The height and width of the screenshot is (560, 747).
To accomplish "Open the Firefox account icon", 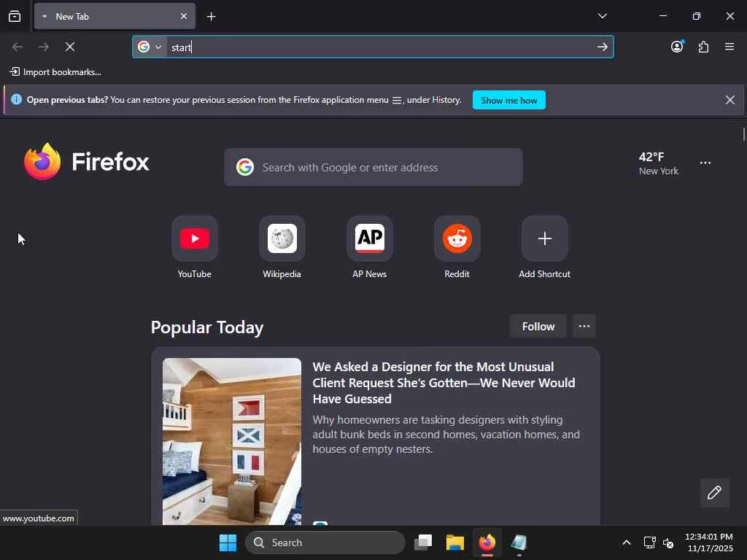I will pos(677,47).
